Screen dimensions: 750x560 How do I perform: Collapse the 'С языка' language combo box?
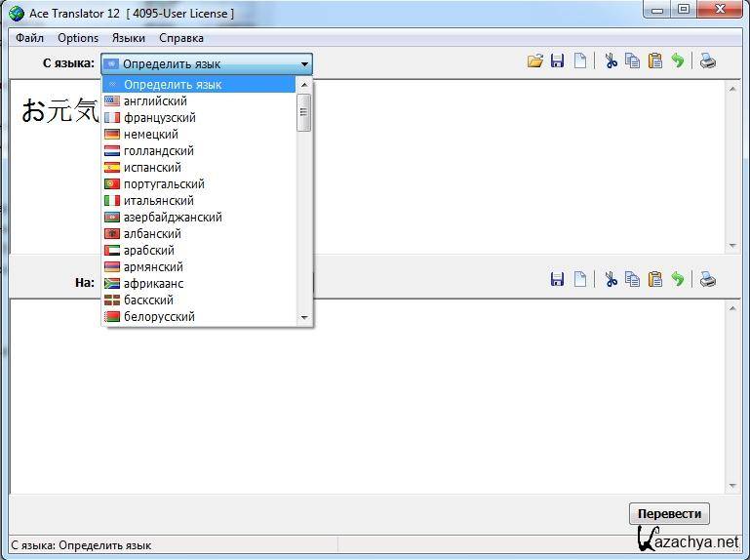point(304,64)
